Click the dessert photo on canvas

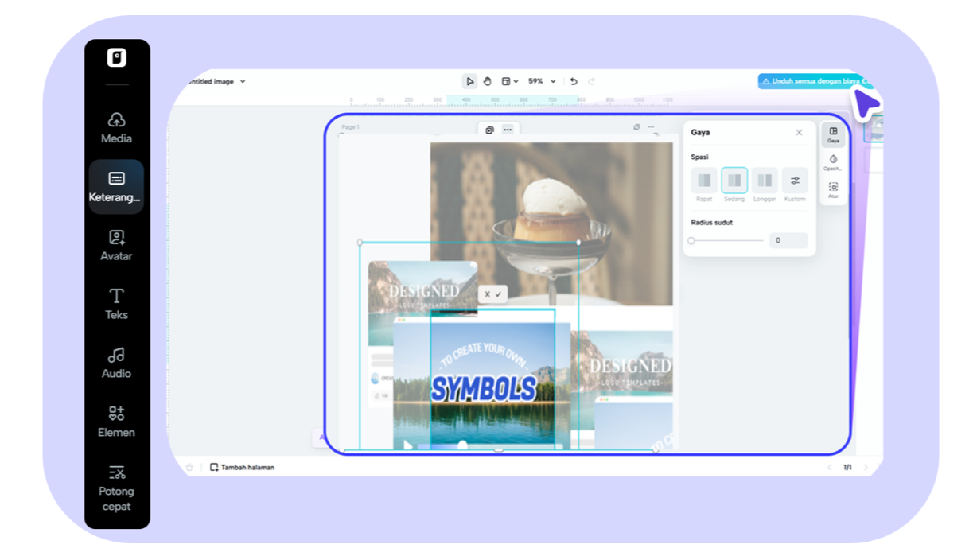point(551,224)
